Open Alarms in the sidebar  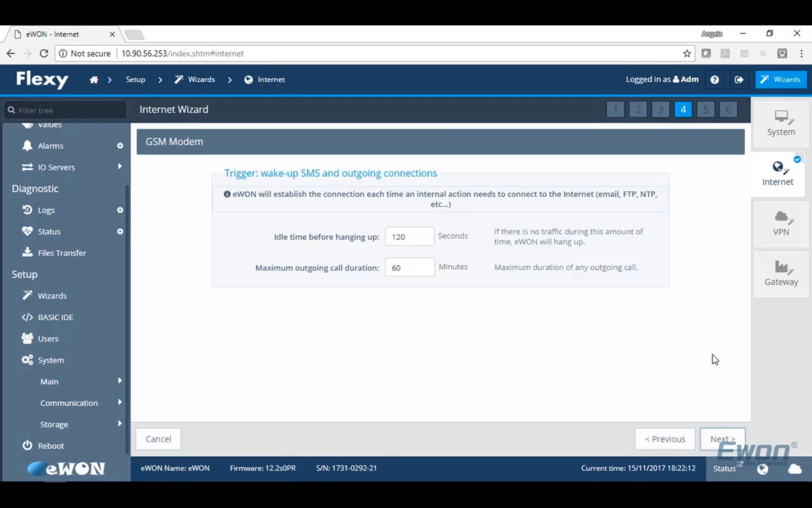[x=50, y=146]
